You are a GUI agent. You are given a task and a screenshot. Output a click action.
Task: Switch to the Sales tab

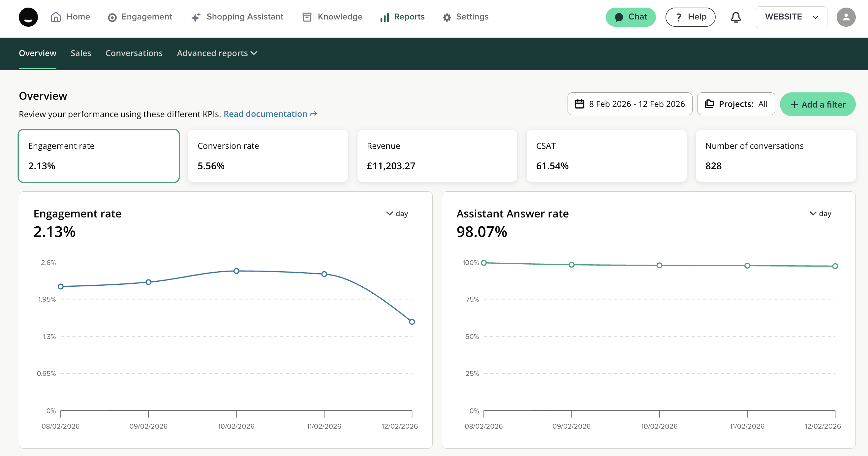tap(81, 53)
